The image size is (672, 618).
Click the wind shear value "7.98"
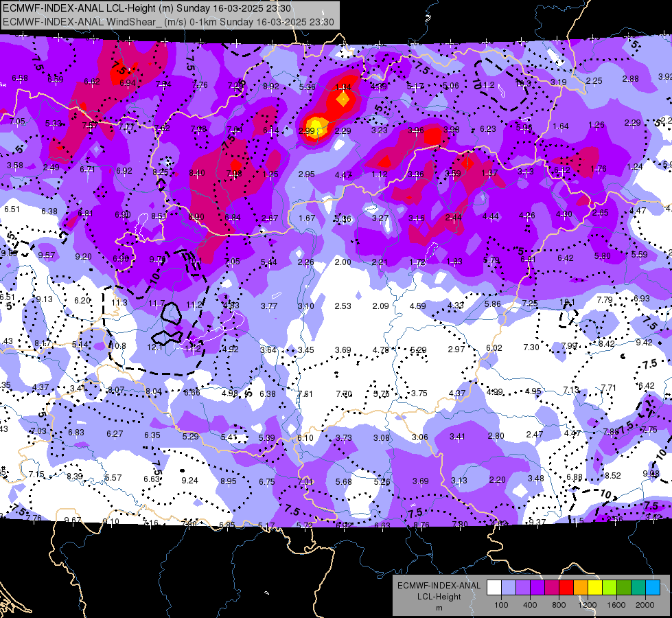click(234, 174)
